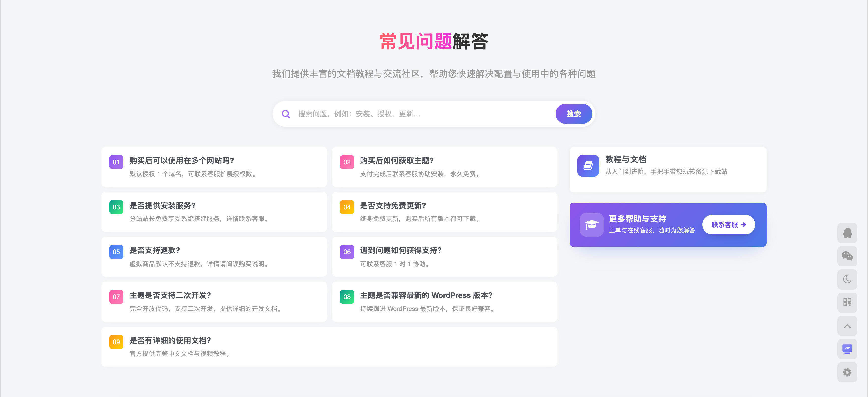Click text 从入门到进阶，手把手带您玩转资源下载站
868x397 pixels.
666,172
